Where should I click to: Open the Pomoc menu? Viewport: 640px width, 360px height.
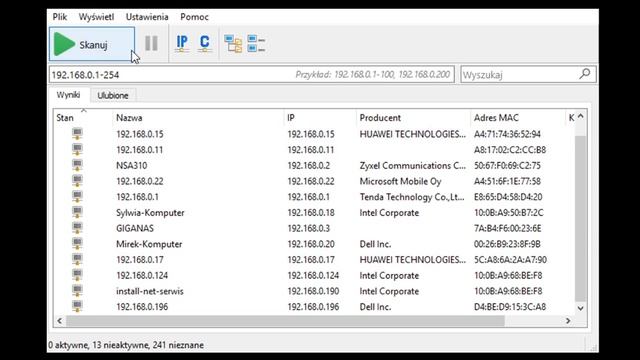click(194, 17)
